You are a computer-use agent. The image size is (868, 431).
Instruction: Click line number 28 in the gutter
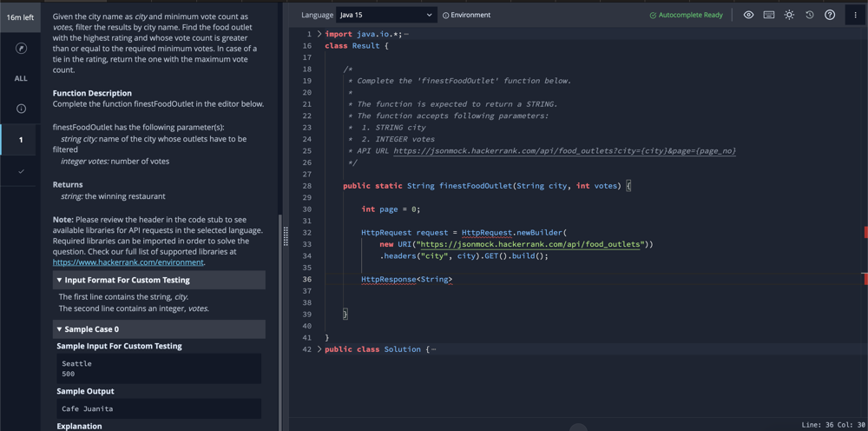point(306,186)
